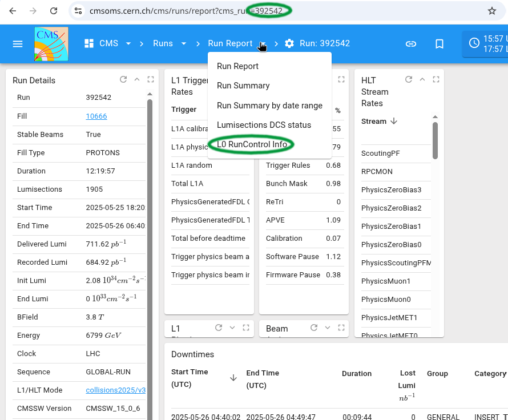Viewport: 508px width, 420px height.
Task: Maximize the HLT Stream Rates panel
Action: [436, 80]
